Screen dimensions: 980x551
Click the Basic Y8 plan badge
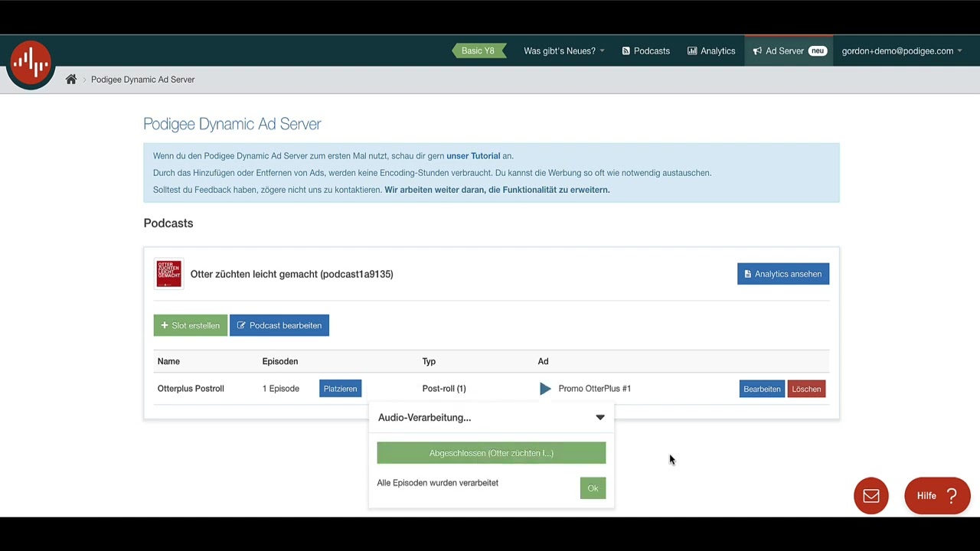[478, 51]
